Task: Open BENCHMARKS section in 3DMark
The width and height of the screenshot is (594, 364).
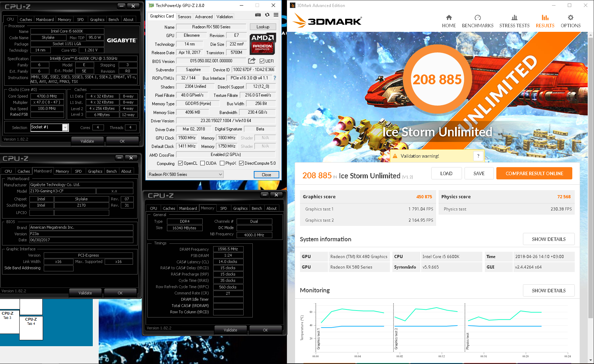Action: coord(477,21)
